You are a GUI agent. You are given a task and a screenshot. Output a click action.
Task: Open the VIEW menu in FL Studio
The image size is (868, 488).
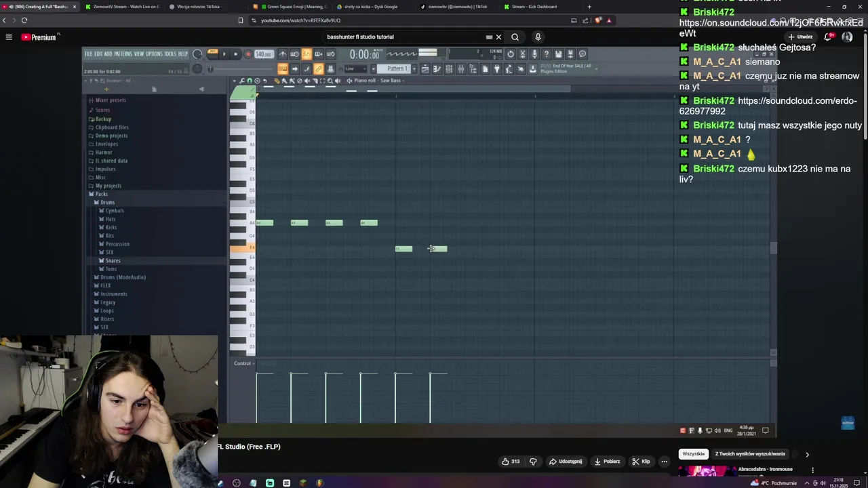coord(139,54)
